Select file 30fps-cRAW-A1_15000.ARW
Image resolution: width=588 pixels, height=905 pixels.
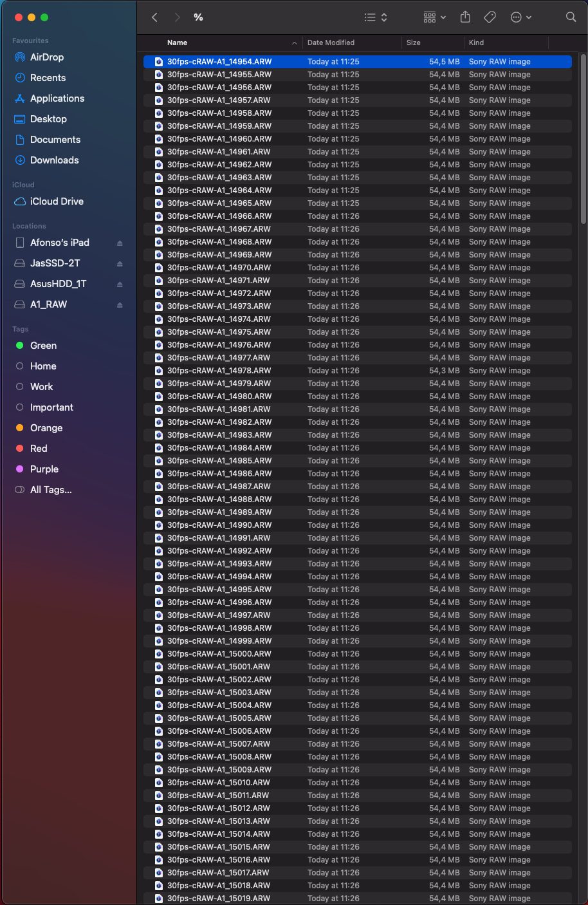click(x=358, y=654)
